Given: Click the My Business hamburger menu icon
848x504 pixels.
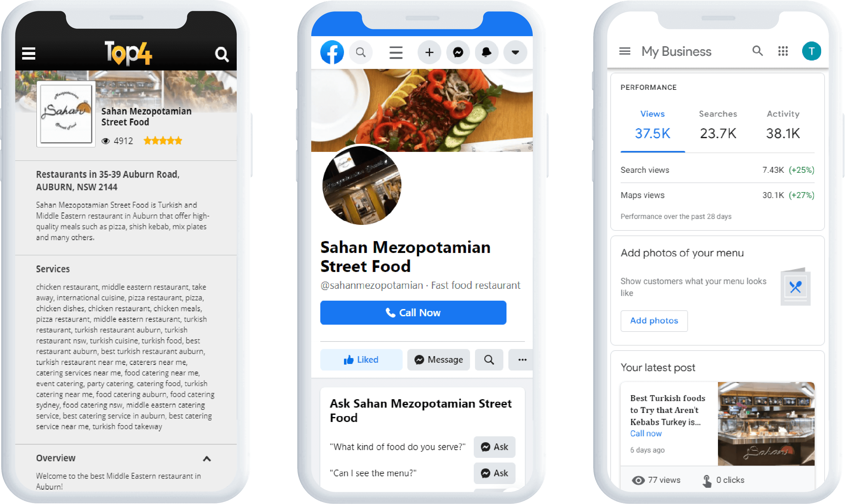Looking at the screenshot, I should [624, 51].
